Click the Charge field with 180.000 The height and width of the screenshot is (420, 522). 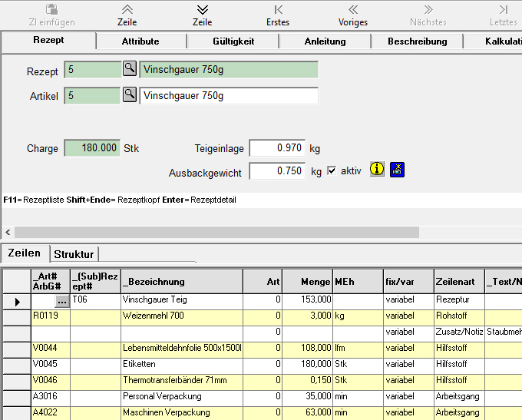click(92, 147)
